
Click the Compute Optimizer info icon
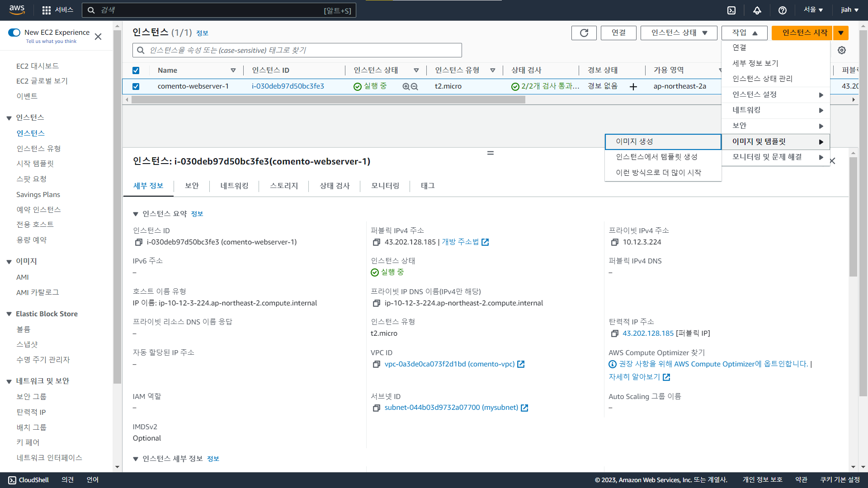613,364
